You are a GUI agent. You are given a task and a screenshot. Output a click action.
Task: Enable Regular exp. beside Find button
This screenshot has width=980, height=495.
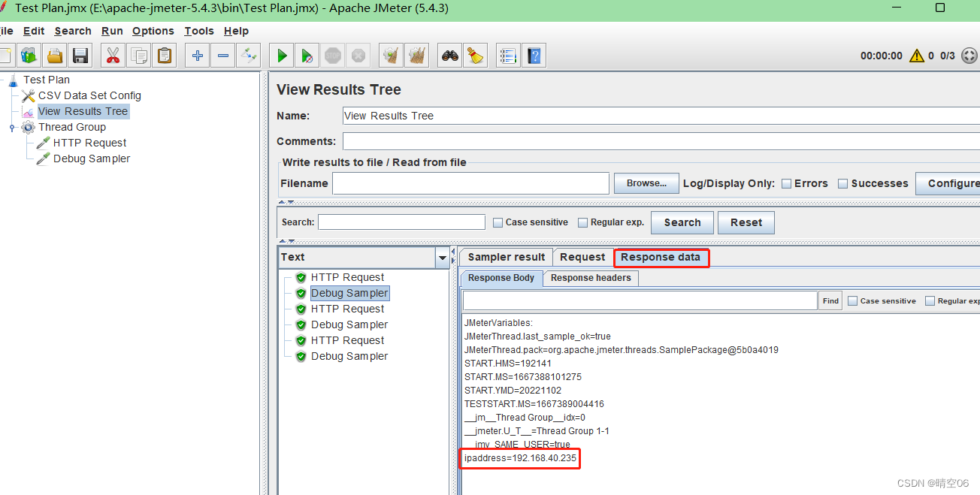point(930,300)
